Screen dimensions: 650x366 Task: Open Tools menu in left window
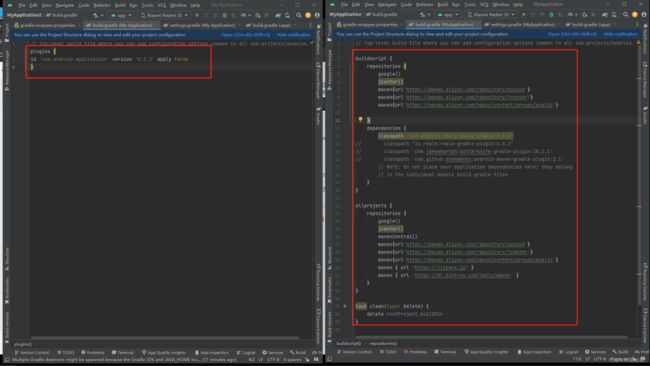tap(148, 5)
